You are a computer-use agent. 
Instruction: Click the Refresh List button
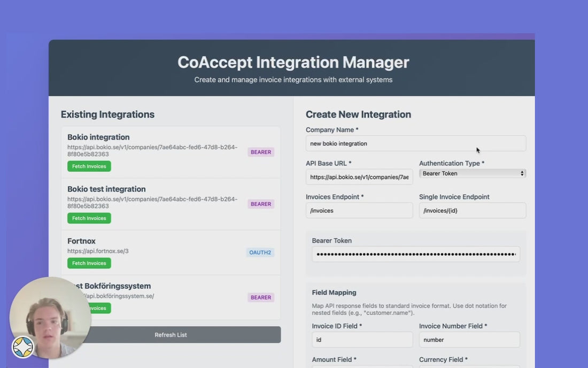tap(171, 335)
